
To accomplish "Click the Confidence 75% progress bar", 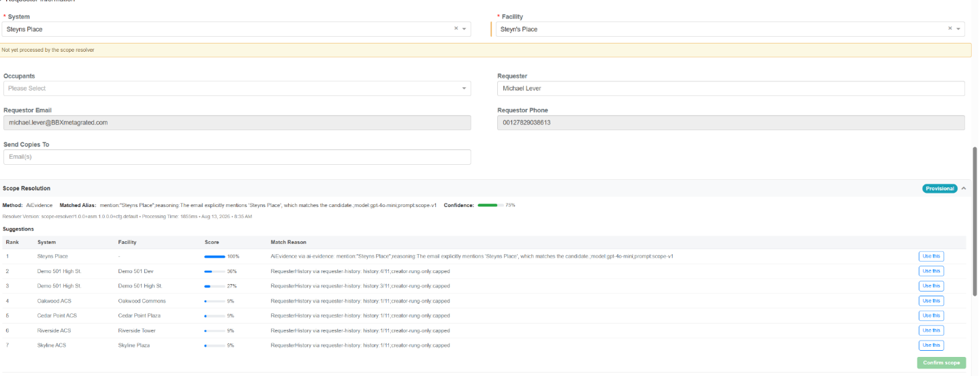I will (490, 205).
